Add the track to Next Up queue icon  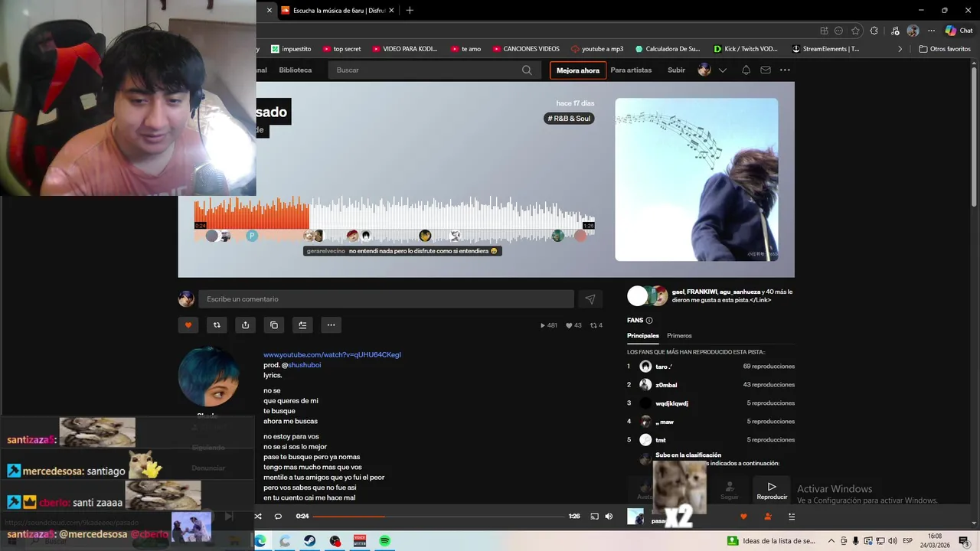point(302,325)
